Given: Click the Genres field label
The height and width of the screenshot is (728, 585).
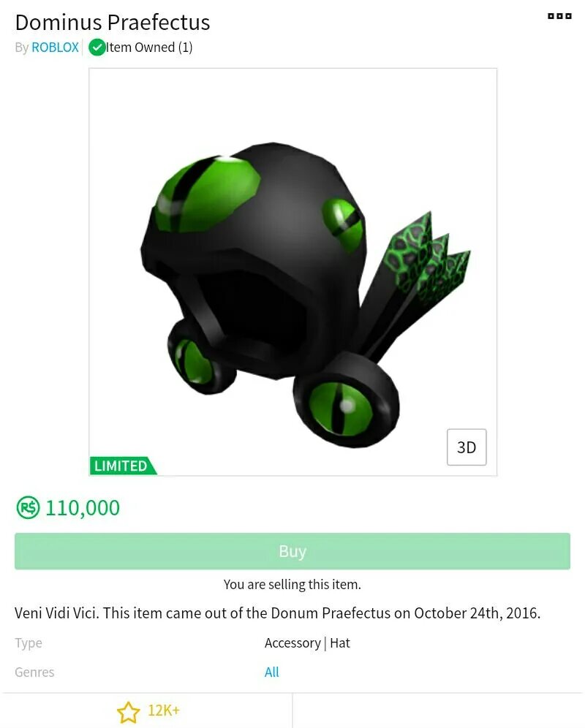Looking at the screenshot, I should point(34,672).
